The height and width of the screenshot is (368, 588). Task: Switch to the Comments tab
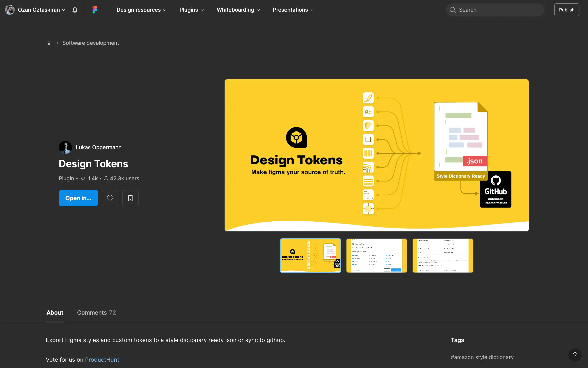tap(96, 313)
